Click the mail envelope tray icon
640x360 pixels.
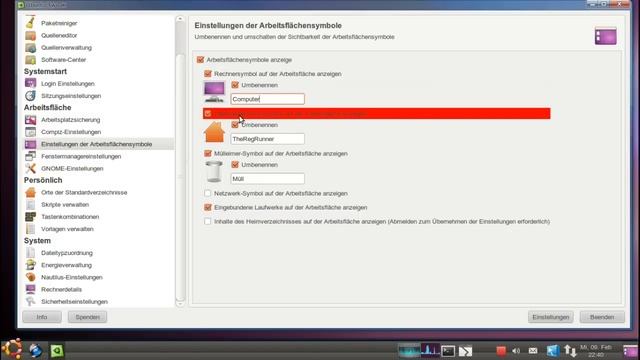coord(533,351)
